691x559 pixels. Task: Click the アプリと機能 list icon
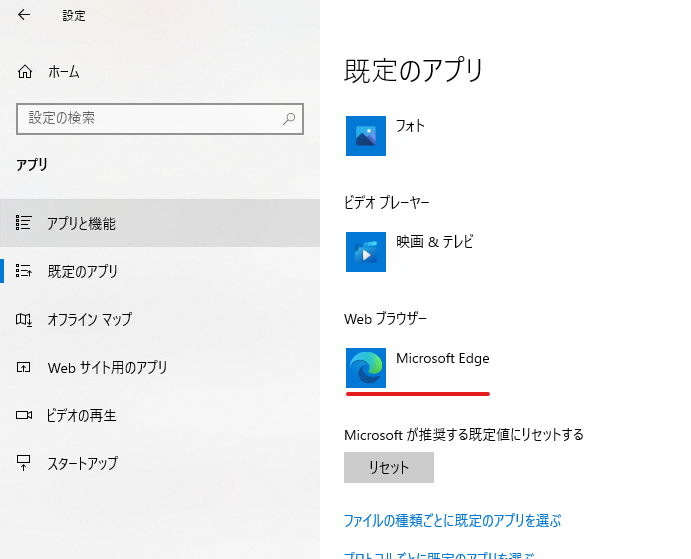(25, 223)
